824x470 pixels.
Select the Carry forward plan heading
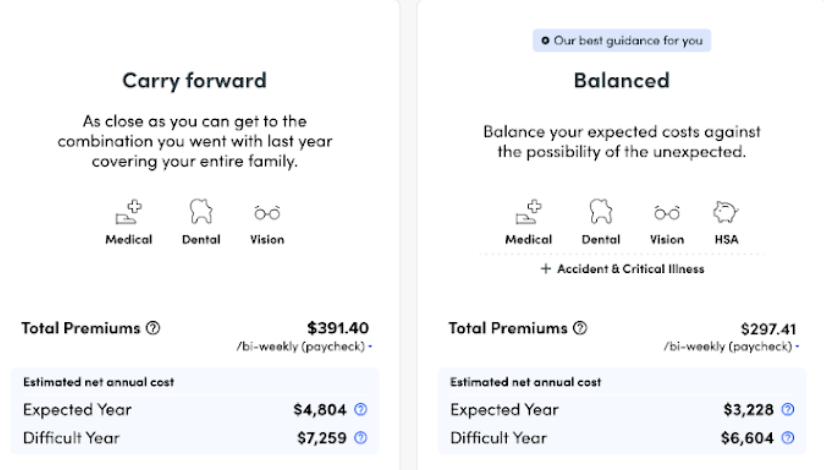point(194,80)
